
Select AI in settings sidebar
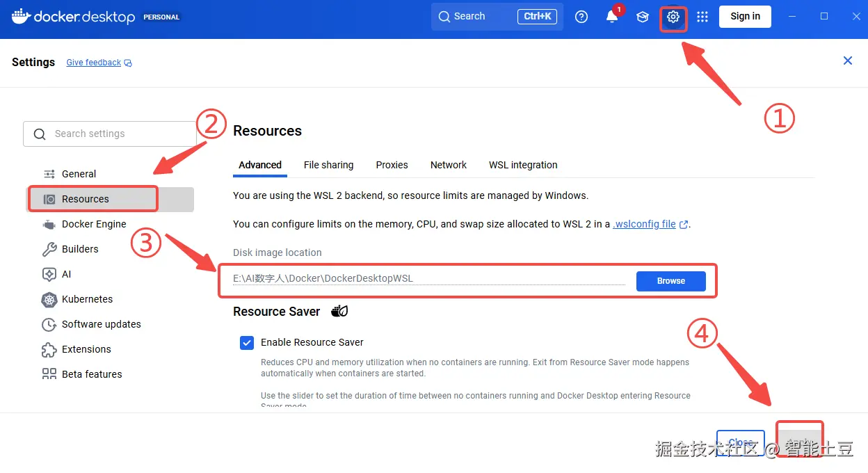tap(111, 274)
